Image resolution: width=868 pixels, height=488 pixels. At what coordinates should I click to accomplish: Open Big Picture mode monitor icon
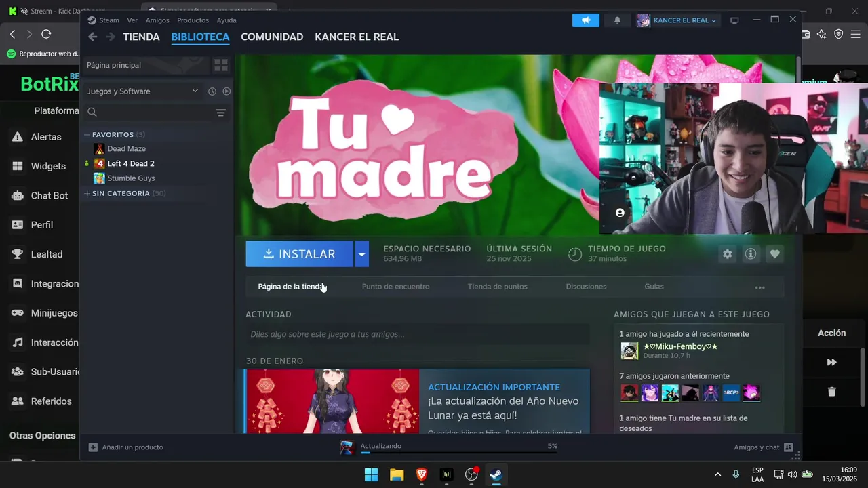[734, 20]
